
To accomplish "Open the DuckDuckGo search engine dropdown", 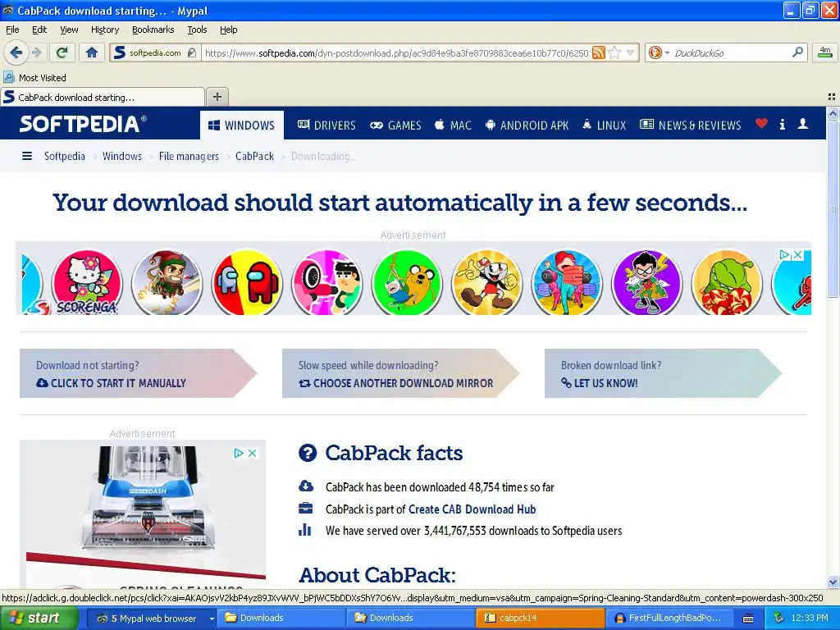I will (x=659, y=52).
